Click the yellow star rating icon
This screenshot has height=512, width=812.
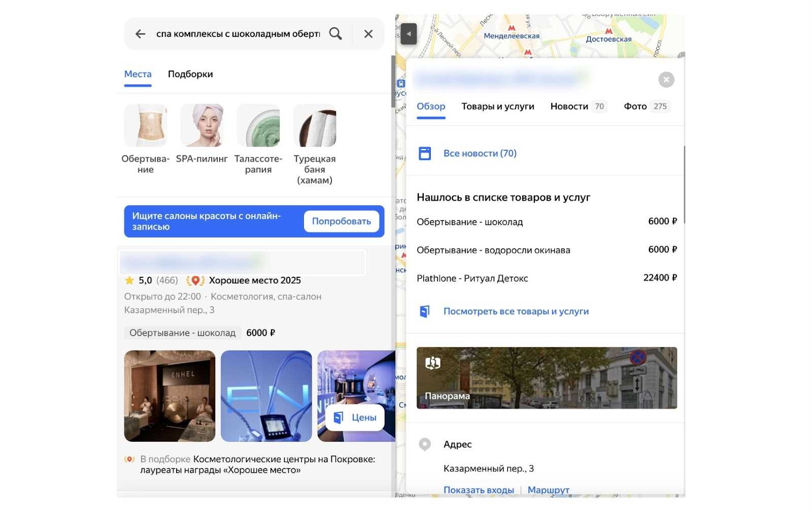pos(129,280)
